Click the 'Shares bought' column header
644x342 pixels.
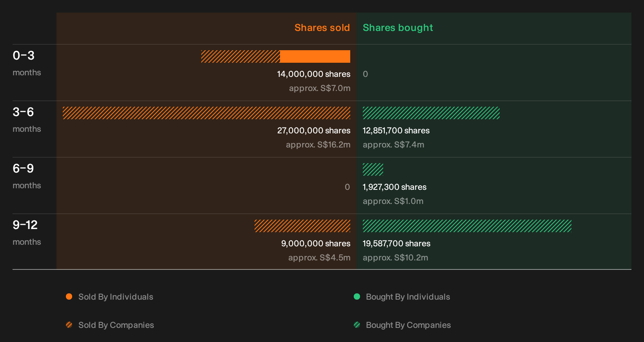tap(398, 28)
